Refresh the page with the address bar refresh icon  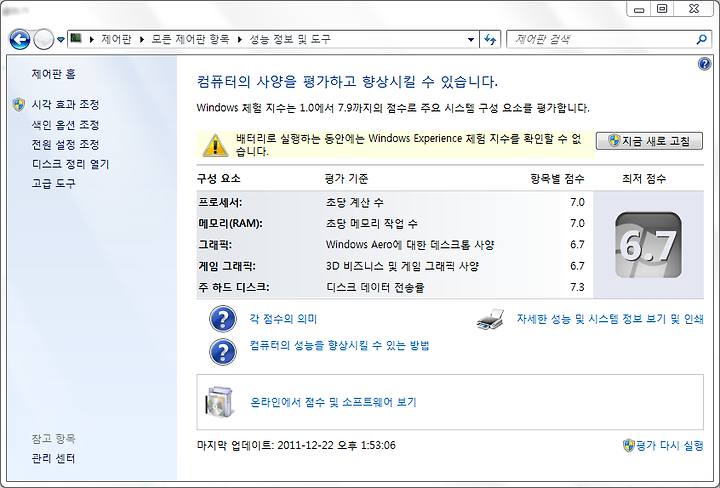coord(490,39)
